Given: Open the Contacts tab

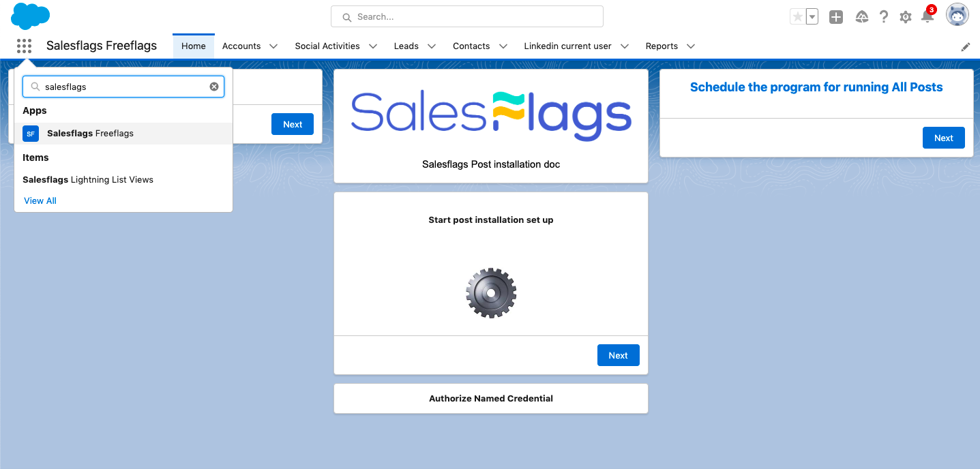Looking at the screenshot, I should coord(471,46).
